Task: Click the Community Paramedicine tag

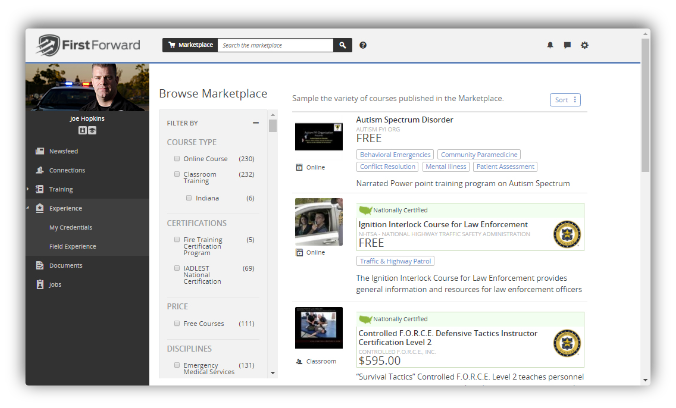Action: (479, 154)
